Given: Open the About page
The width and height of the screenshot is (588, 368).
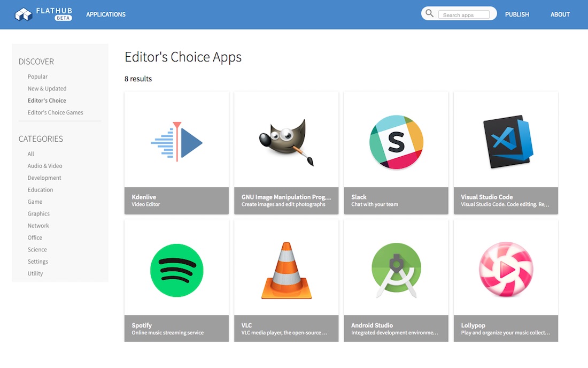Looking at the screenshot, I should coord(560,14).
